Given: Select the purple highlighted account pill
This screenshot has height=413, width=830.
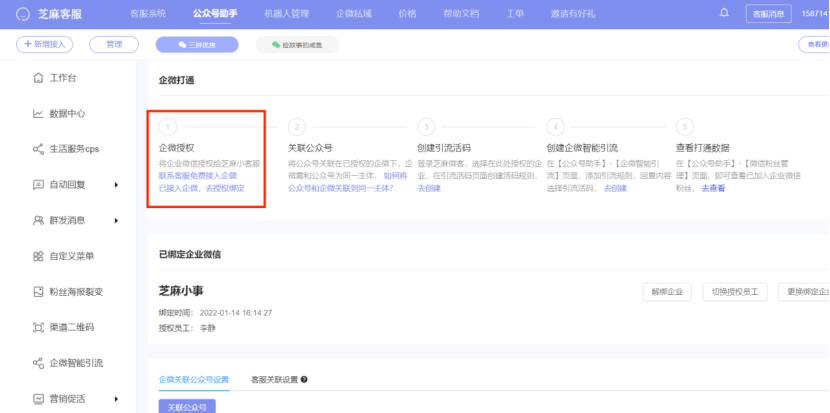Looking at the screenshot, I should (197, 45).
